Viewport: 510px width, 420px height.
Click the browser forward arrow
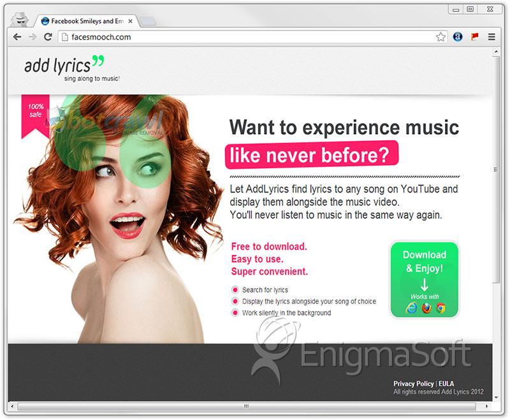click(x=33, y=37)
